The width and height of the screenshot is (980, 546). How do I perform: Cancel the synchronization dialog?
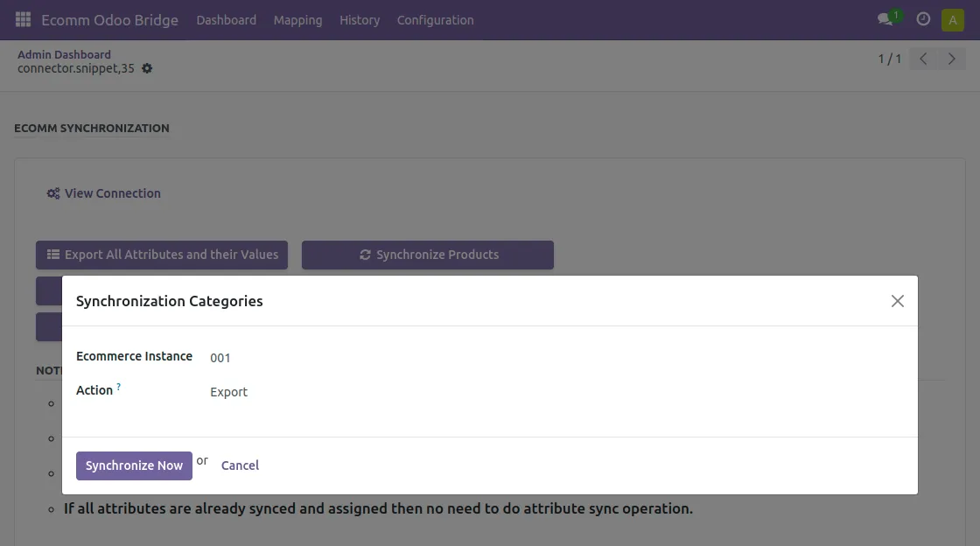click(239, 465)
